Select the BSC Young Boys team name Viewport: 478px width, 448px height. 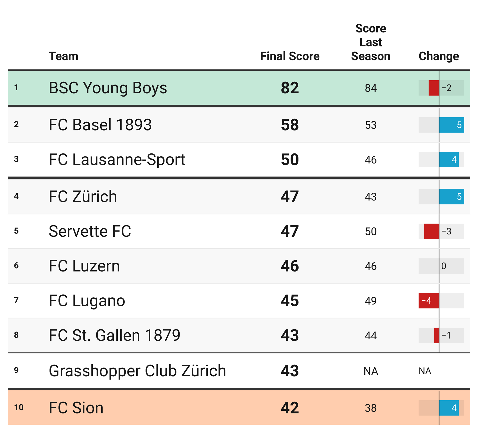click(108, 88)
